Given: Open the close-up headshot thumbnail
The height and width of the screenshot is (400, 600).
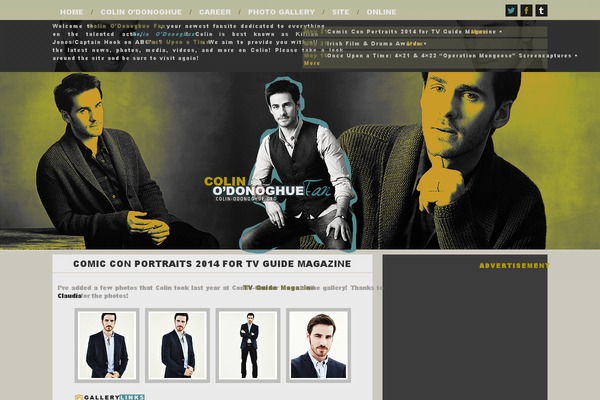Looking at the screenshot, I should click(318, 345).
